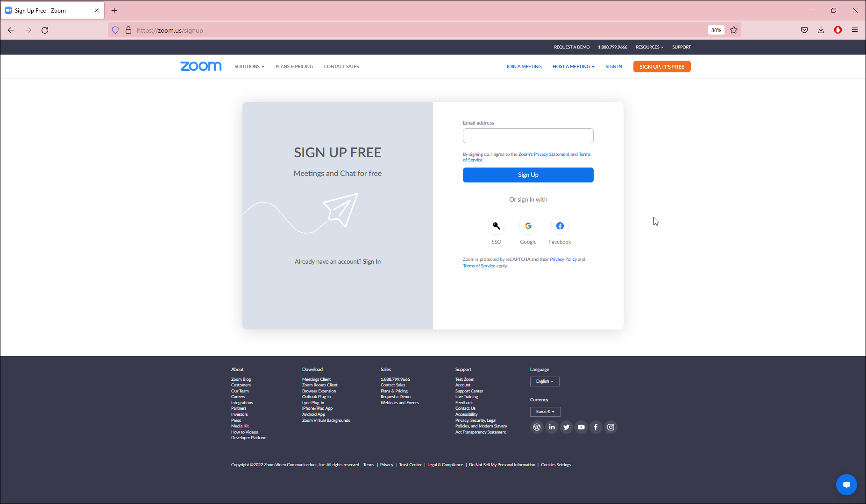Choose the Facebook sign-in icon

click(560, 226)
